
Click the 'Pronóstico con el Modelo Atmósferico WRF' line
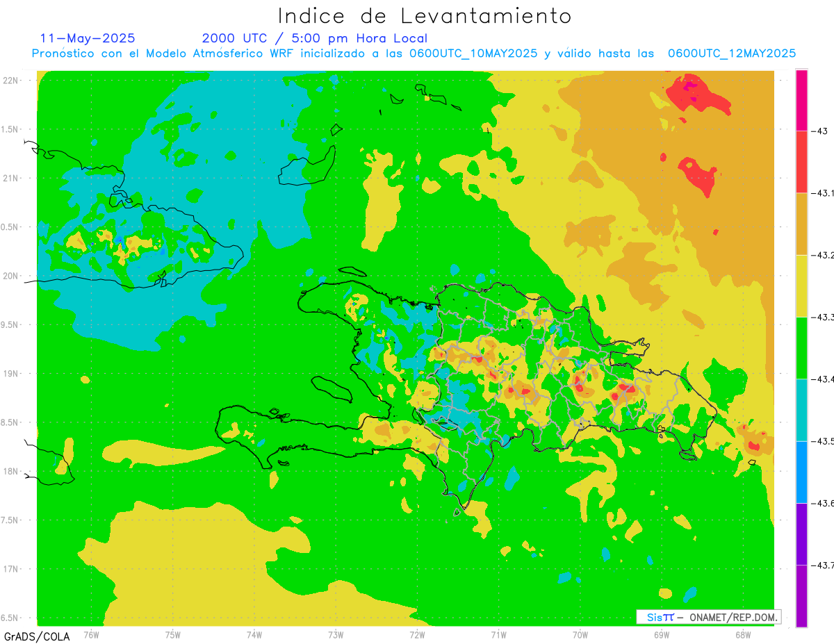pos(414,53)
